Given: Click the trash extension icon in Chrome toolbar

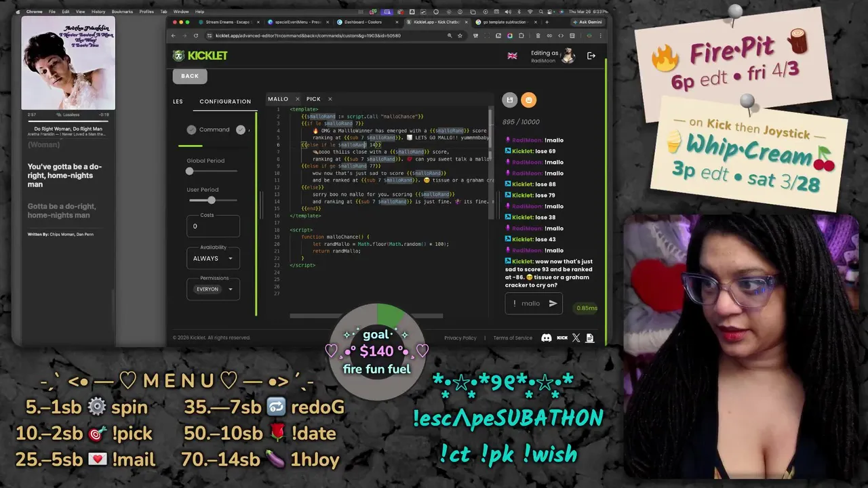Looking at the screenshot, I should [x=538, y=35].
